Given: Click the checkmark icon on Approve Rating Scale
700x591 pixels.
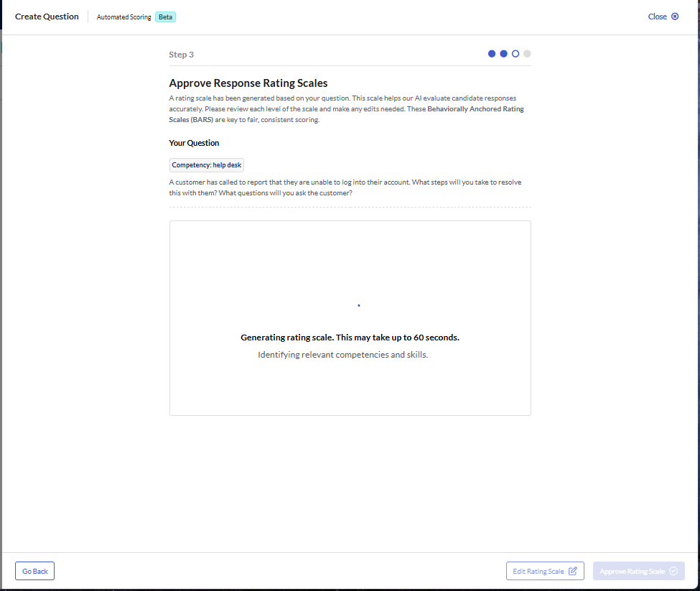Looking at the screenshot, I should pos(673,571).
